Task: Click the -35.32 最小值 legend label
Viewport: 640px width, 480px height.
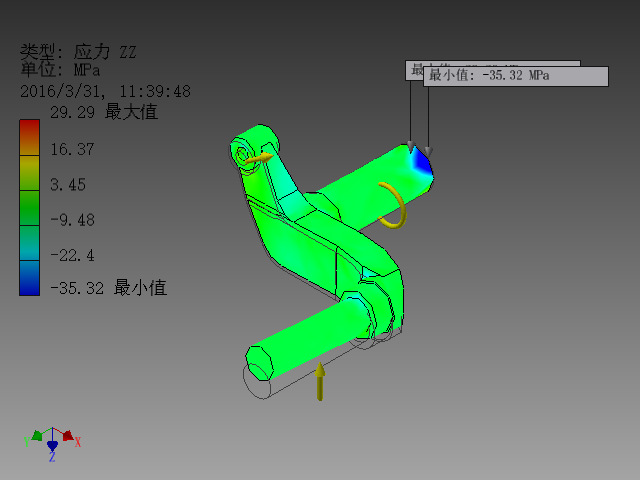Action: (108, 288)
